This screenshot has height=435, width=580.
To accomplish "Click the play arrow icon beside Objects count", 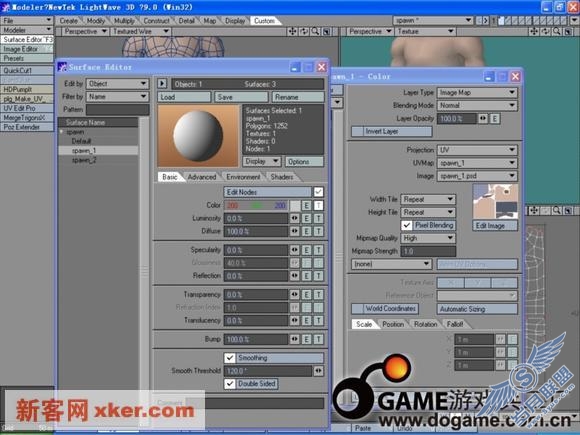I will click(162, 84).
